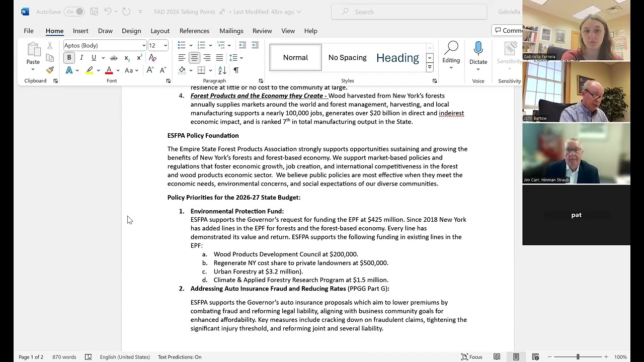Click the Cut scissors icon
This screenshot has width=644, height=362.
50,45
